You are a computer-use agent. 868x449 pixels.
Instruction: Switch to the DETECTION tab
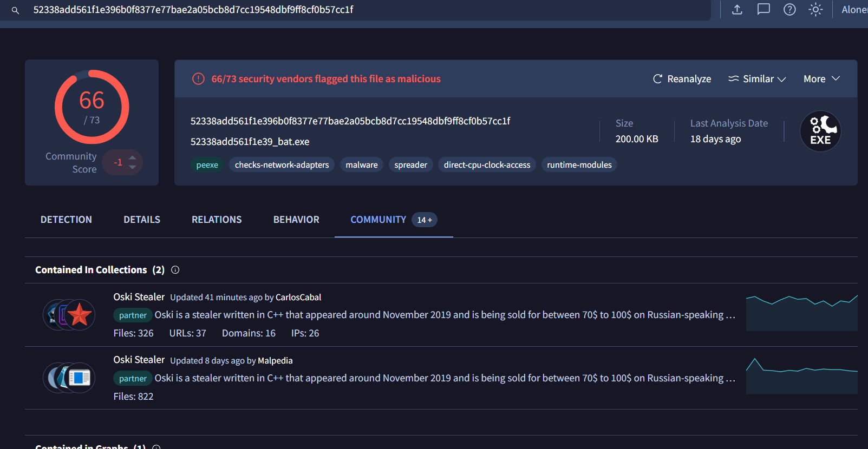tap(66, 220)
